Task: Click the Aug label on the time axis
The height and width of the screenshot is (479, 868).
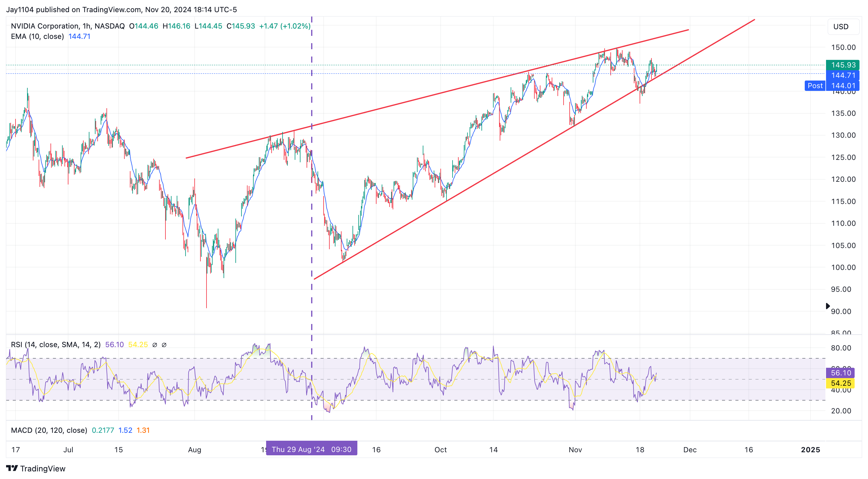Action: pyautogui.click(x=194, y=450)
